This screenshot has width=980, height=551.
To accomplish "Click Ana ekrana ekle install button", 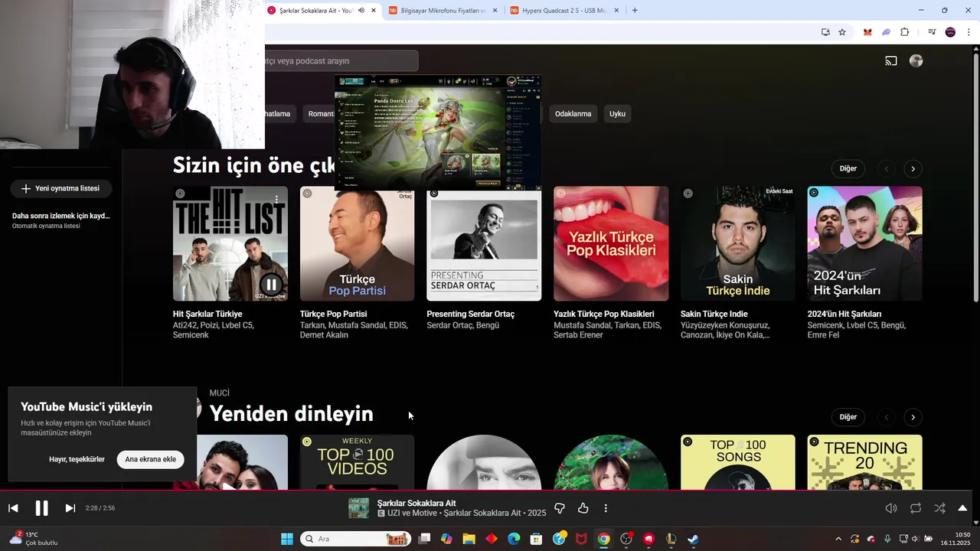I will [x=151, y=459].
